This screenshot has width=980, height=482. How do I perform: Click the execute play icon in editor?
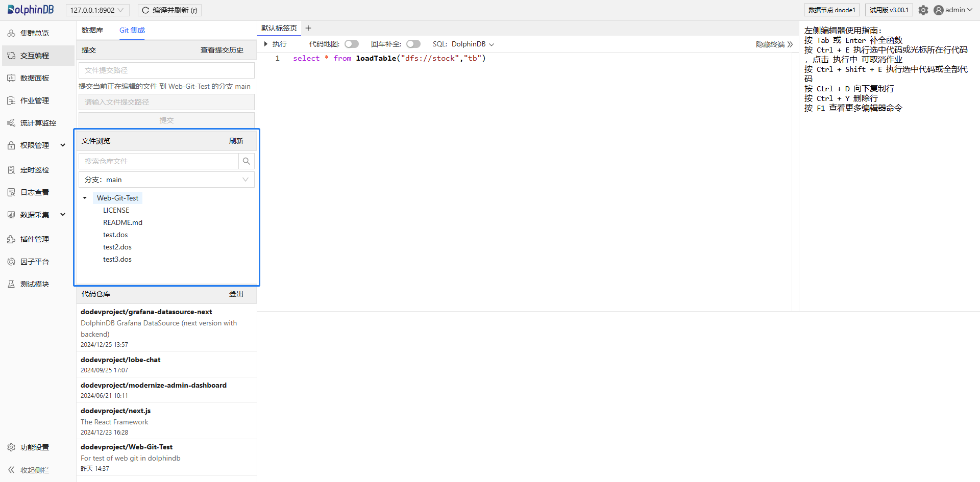pos(266,44)
